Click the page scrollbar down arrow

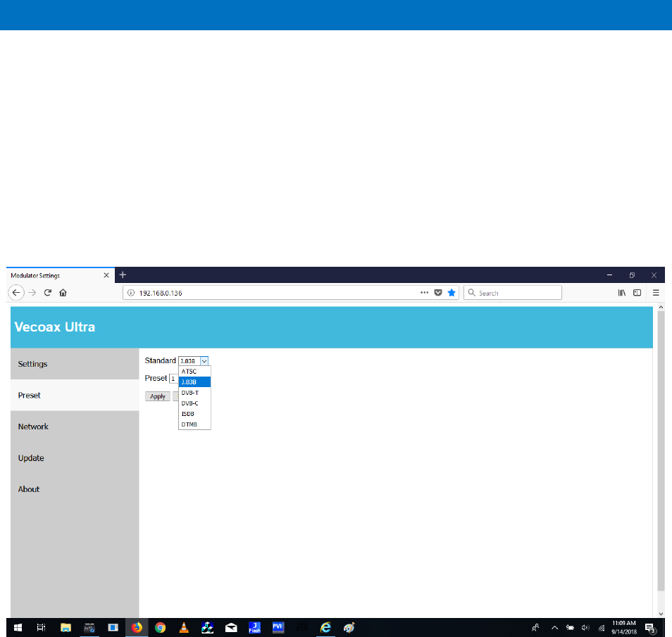point(661,614)
